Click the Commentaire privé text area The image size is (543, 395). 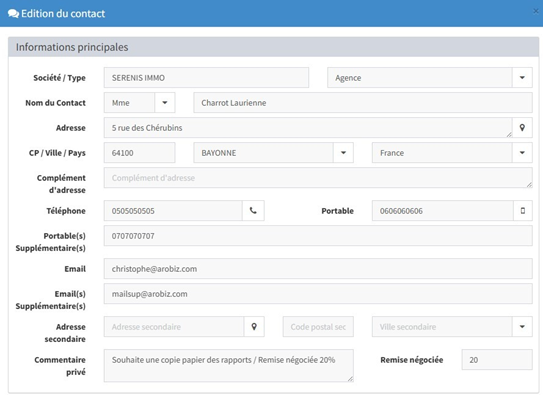tap(229, 366)
